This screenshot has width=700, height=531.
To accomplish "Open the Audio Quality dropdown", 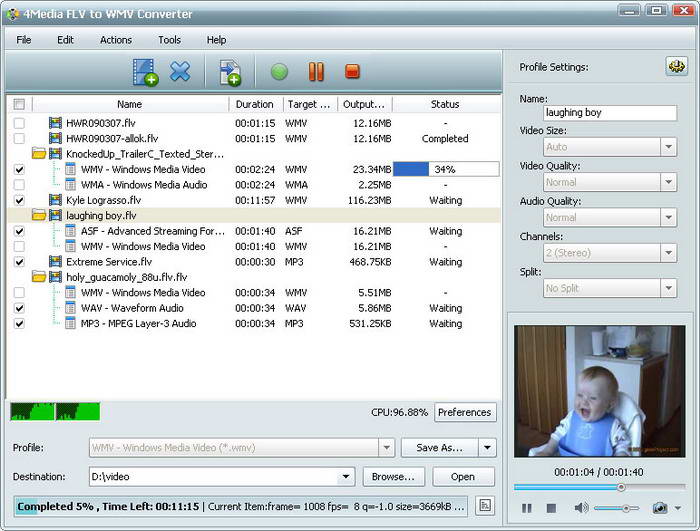I will (668, 217).
